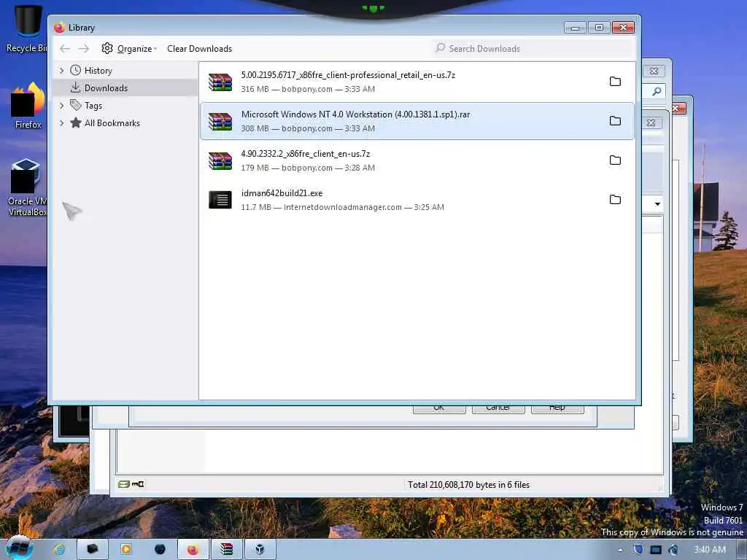Select 5.00.2195.6717_x86fre_client-professional_retail_en-us.7z file name
The width and height of the screenshot is (747, 560).
coord(348,75)
